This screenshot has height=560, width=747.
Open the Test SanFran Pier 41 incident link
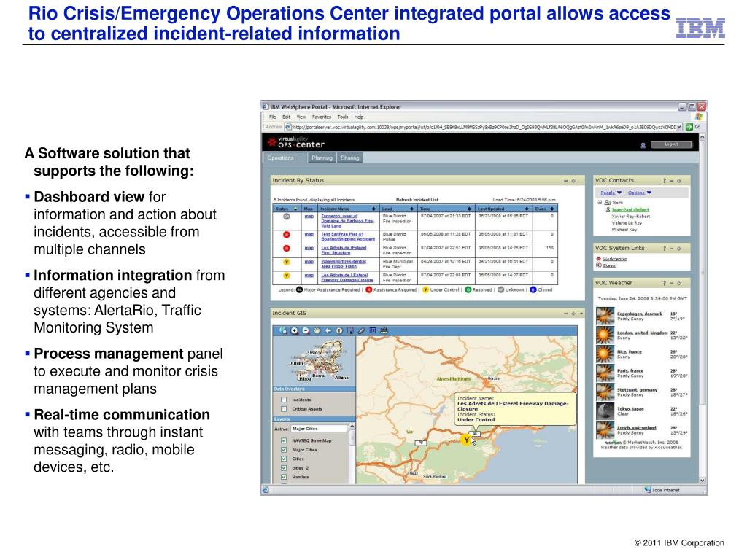[348, 237]
